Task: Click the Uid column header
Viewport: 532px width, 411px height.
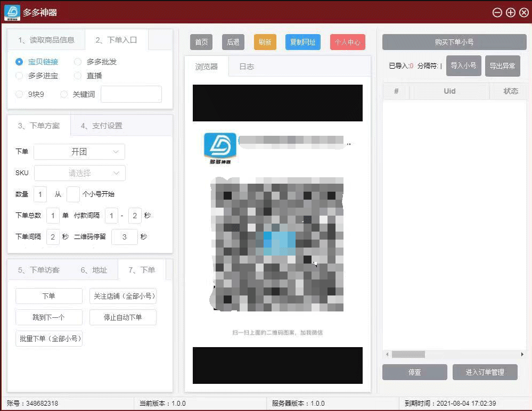Action: (449, 91)
